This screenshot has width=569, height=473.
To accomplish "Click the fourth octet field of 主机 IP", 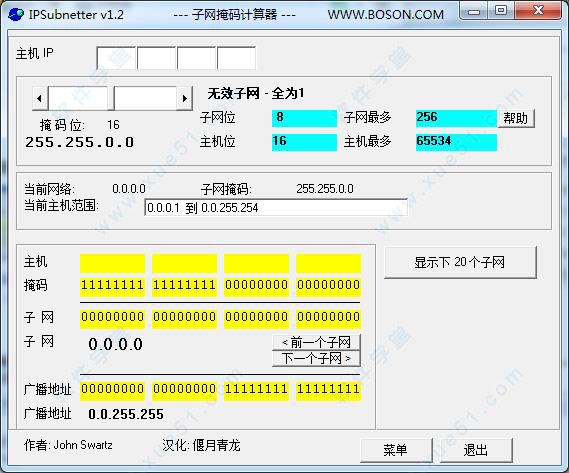I will click(x=237, y=58).
